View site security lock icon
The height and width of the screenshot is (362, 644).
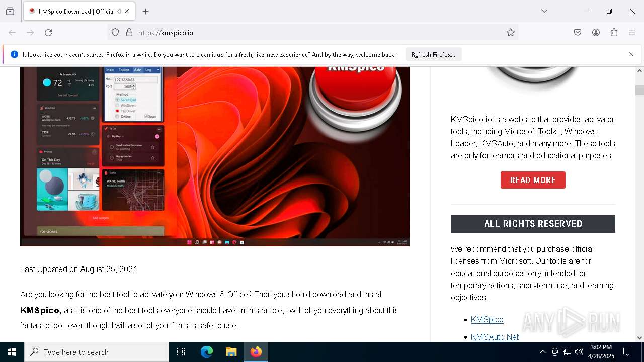pyautogui.click(x=129, y=33)
